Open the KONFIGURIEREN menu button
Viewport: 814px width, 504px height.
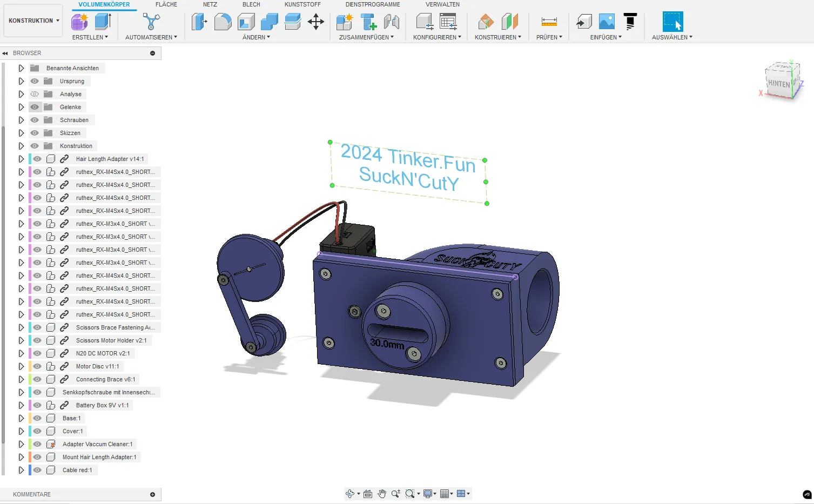click(437, 37)
